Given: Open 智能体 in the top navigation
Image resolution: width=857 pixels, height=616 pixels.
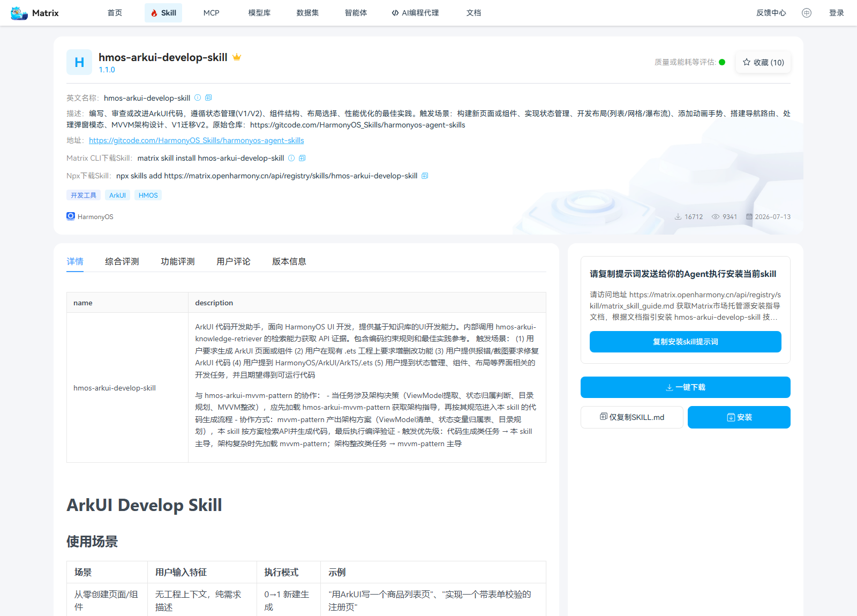Looking at the screenshot, I should [356, 13].
